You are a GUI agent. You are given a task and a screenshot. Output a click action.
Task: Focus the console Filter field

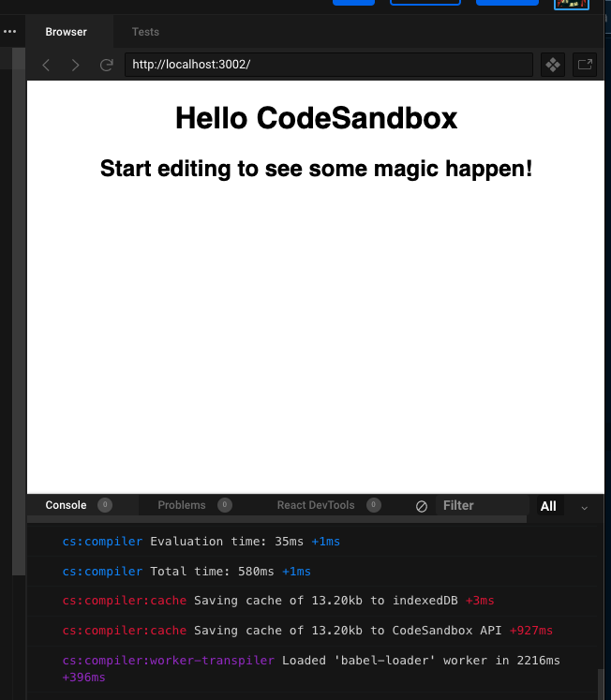pyautogui.click(x=482, y=505)
